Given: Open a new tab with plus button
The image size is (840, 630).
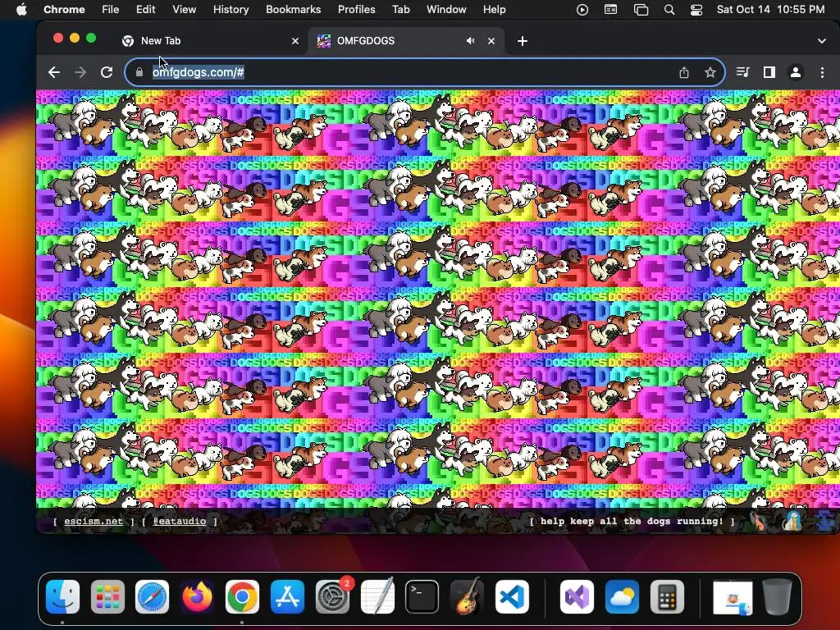Looking at the screenshot, I should [523, 41].
